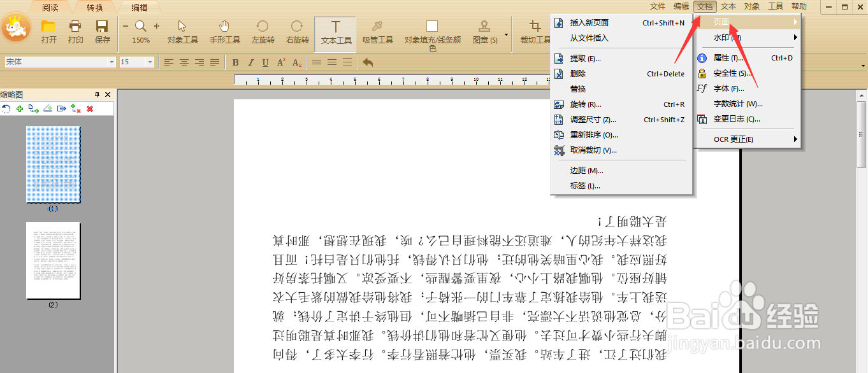868x373 pixels.
Task: Select the 手形工具 (hand tool)
Action: [224, 33]
